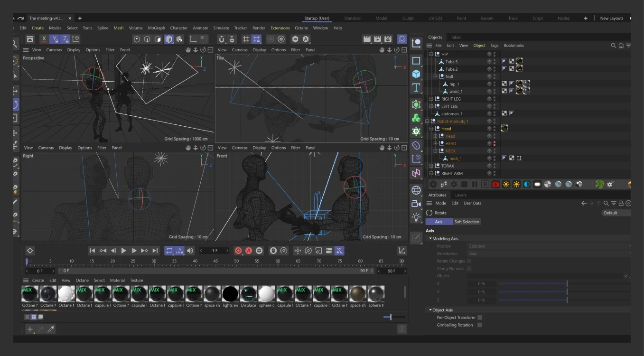Enable the Per-Object Transform checkbox

tap(480, 318)
